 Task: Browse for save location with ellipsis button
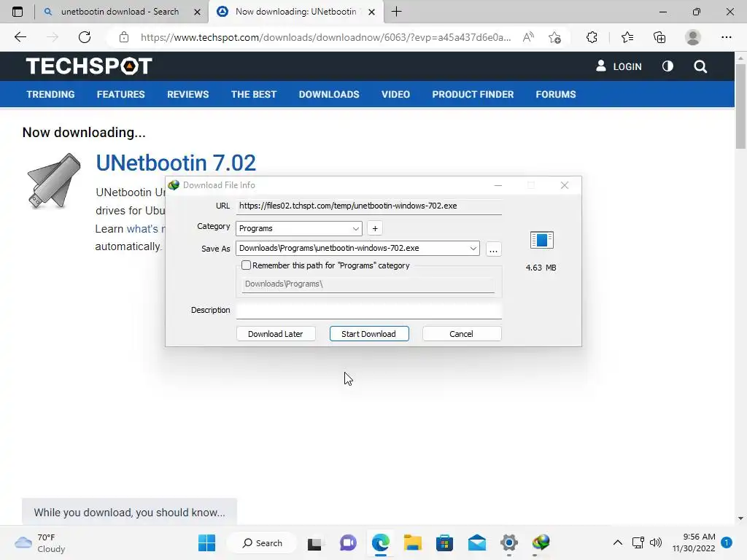pos(493,249)
